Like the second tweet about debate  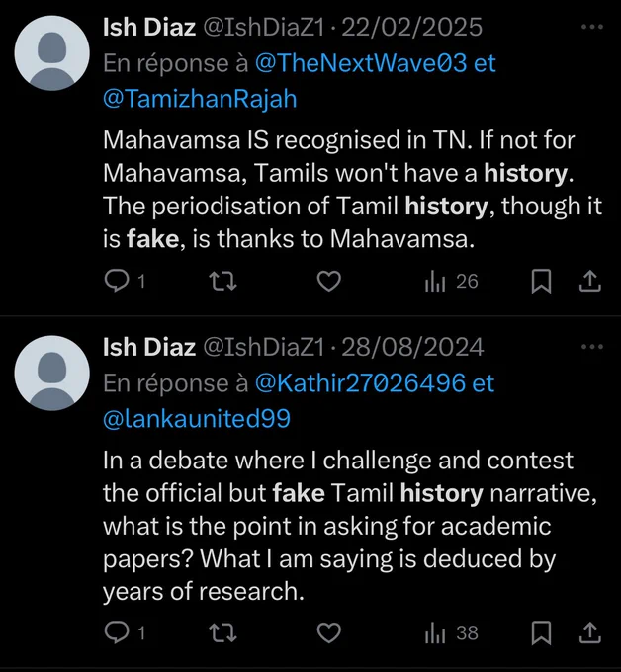329,632
